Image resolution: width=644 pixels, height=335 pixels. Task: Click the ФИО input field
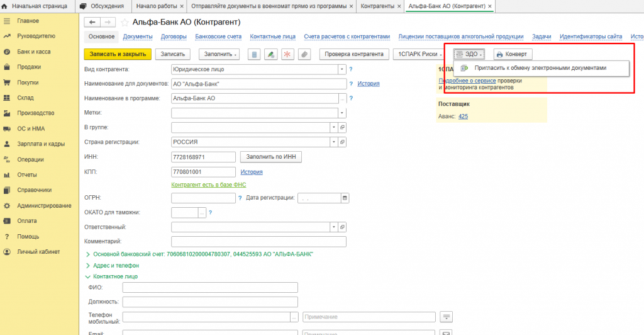[210, 287]
